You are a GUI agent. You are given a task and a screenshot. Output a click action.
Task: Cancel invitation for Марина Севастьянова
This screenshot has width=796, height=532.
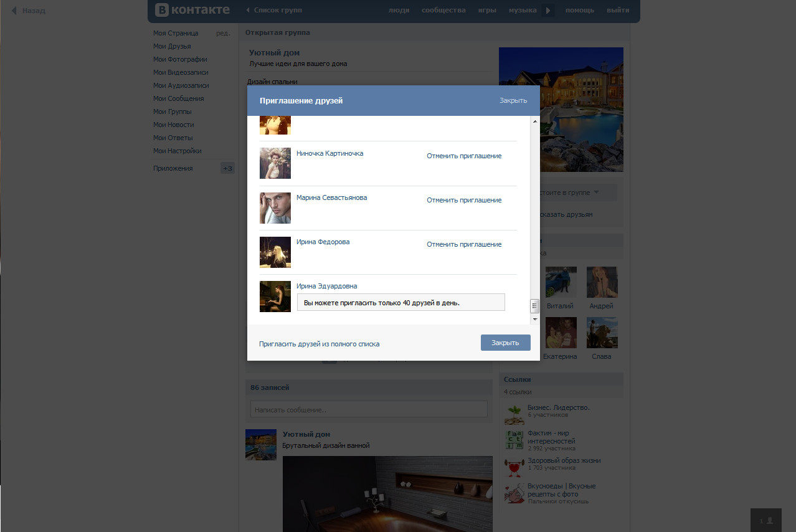(x=464, y=200)
